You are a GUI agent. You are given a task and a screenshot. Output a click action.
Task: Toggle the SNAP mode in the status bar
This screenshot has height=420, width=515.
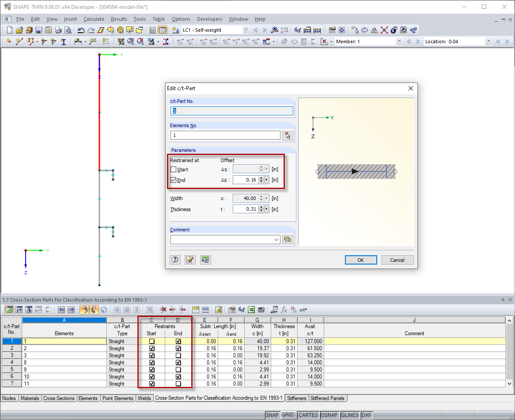(273, 415)
